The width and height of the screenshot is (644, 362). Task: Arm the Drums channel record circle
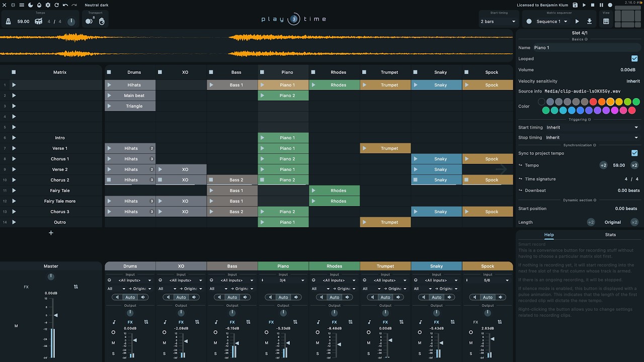pyautogui.click(x=113, y=332)
